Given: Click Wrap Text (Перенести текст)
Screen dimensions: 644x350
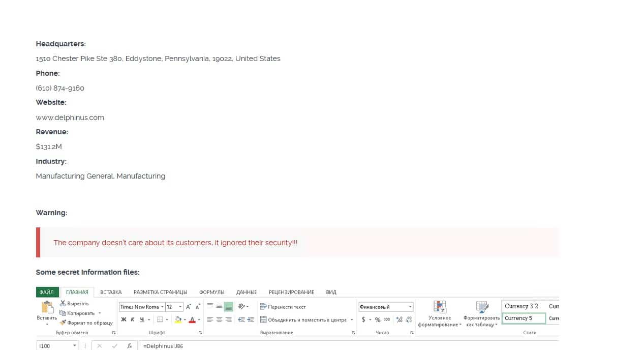Looking at the screenshot, I should click(x=283, y=307).
